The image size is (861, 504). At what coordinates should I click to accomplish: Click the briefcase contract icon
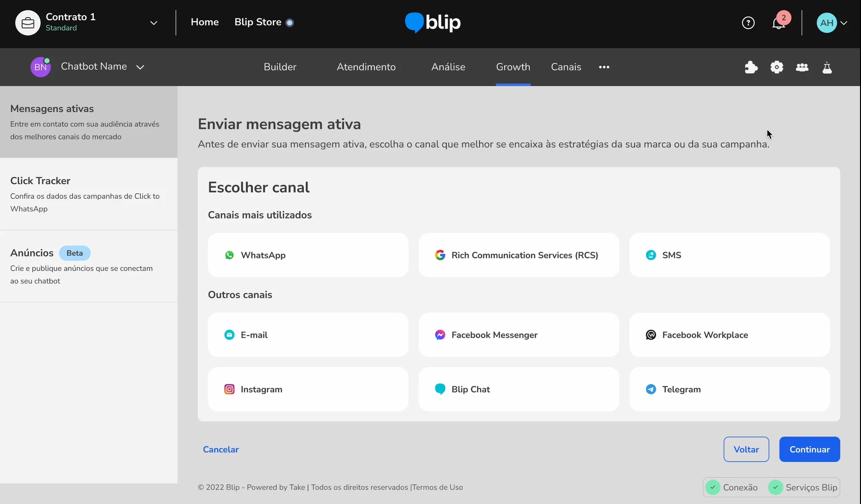pos(28,23)
